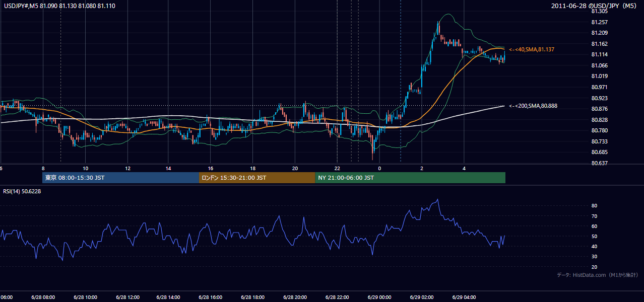Click price axis label 80.876
Screen dimensions: 644x302
click(599, 109)
